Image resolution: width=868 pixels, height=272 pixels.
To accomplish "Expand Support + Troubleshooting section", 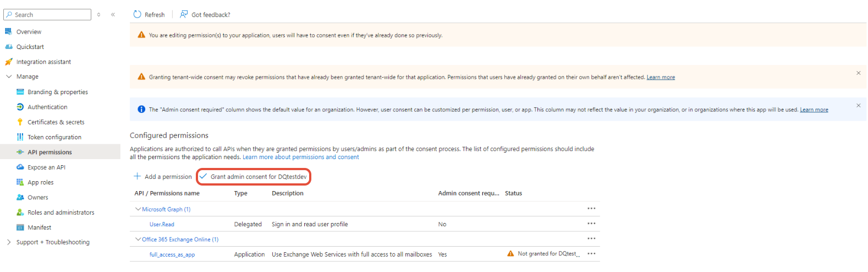I will [9, 242].
